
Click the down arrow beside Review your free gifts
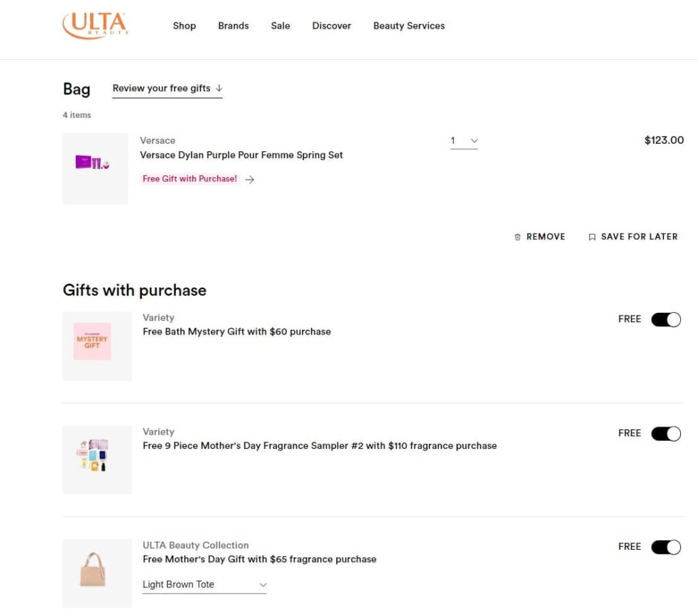(x=219, y=88)
